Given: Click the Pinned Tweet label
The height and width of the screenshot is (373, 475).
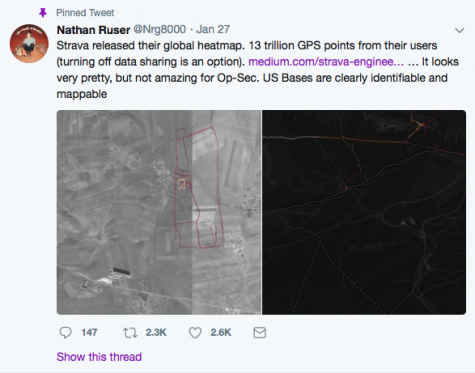Looking at the screenshot, I should coord(85,13).
